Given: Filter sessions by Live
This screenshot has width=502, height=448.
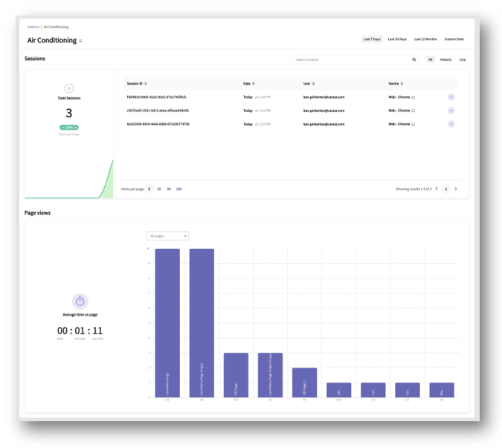Looking at the screenshot, I should 462,59.
